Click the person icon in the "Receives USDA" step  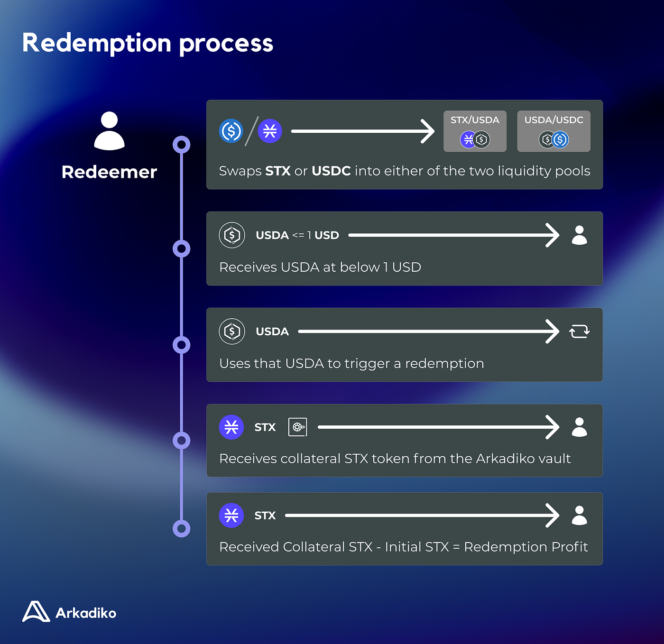pyautogui.click(x=579, y=235)
